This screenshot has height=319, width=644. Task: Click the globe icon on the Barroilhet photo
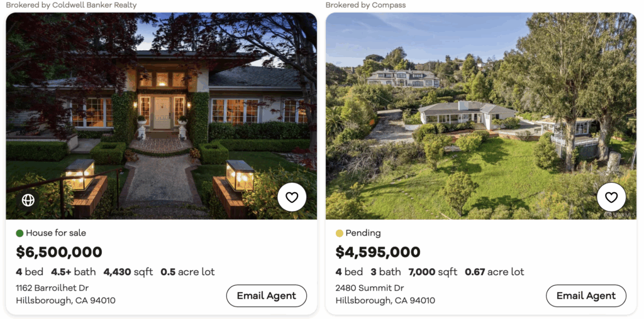(x=28, y=200)
